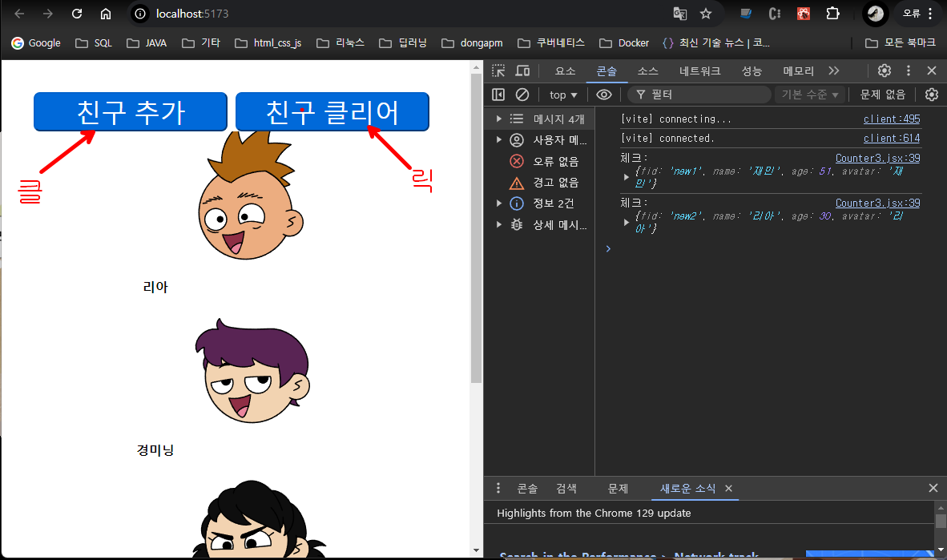Switch drawer to 문제 tab
This screenshot has height=560, width=947.
click(x=618, y=488)
